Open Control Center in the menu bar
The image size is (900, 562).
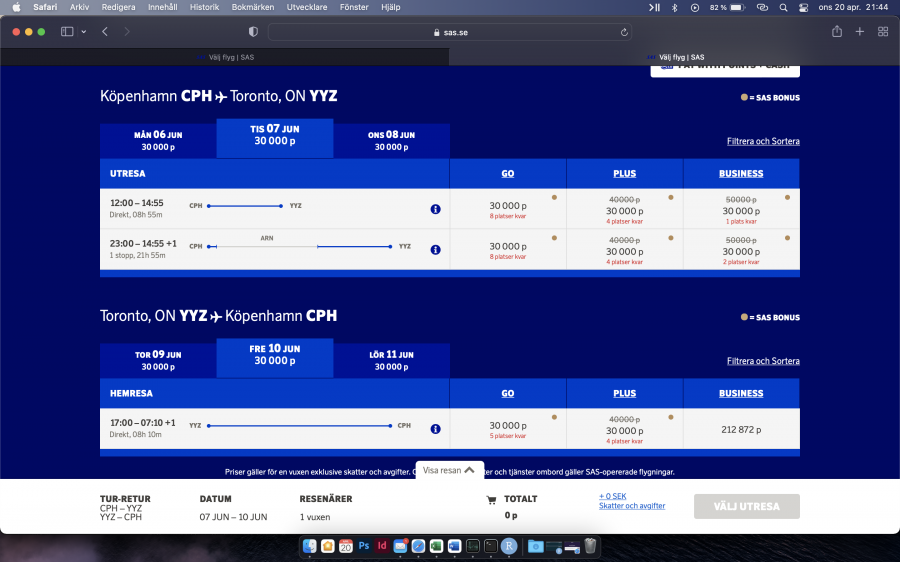coord(804,7)
